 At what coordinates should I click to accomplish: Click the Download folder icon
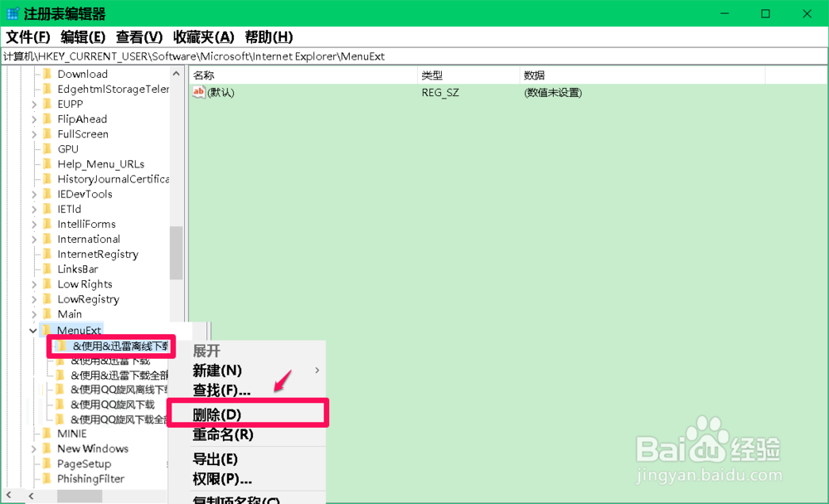pos(47,74)
